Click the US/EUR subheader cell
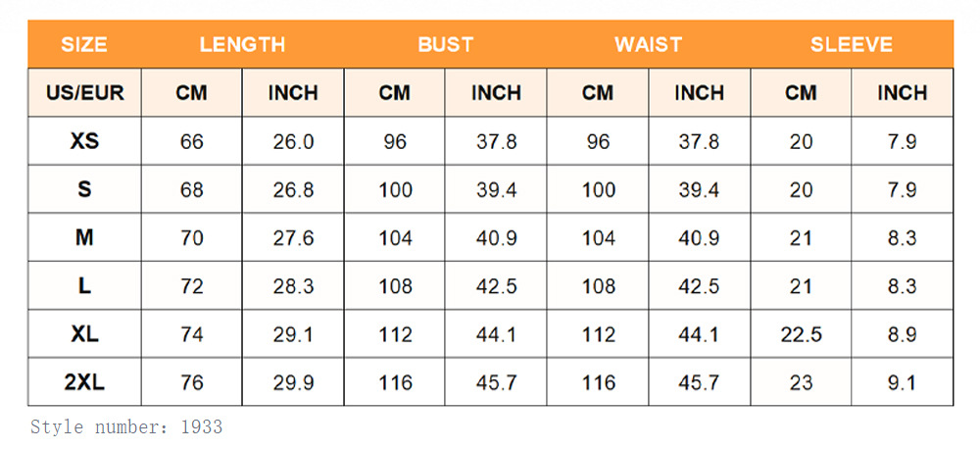Viewport: 980px width, 449px height. 84,92
